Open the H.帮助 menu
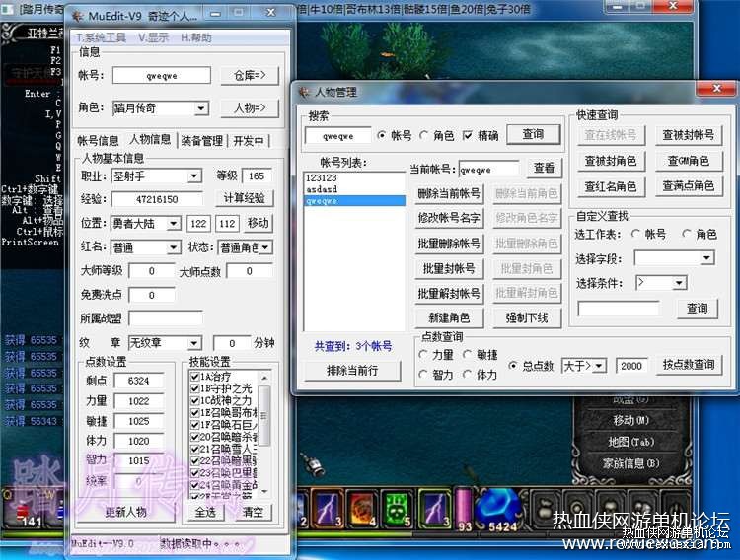740x560 pixels. pyautogui.click(x=196, y=37)
